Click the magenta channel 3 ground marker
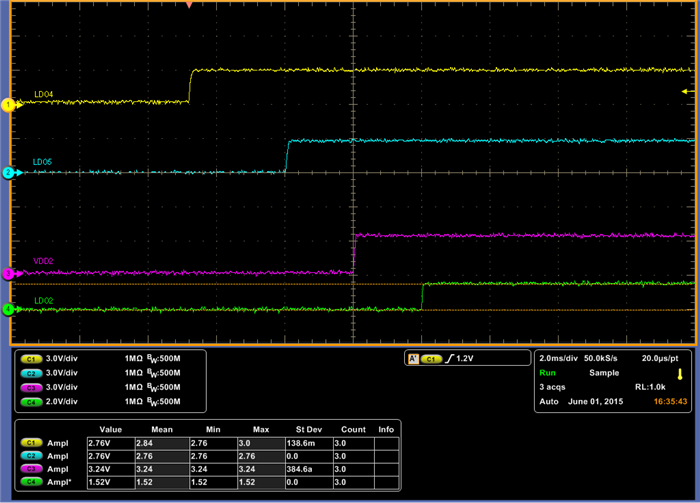This screenshot has height=503, width=700. pyautogui.click(x=7, y=273)
